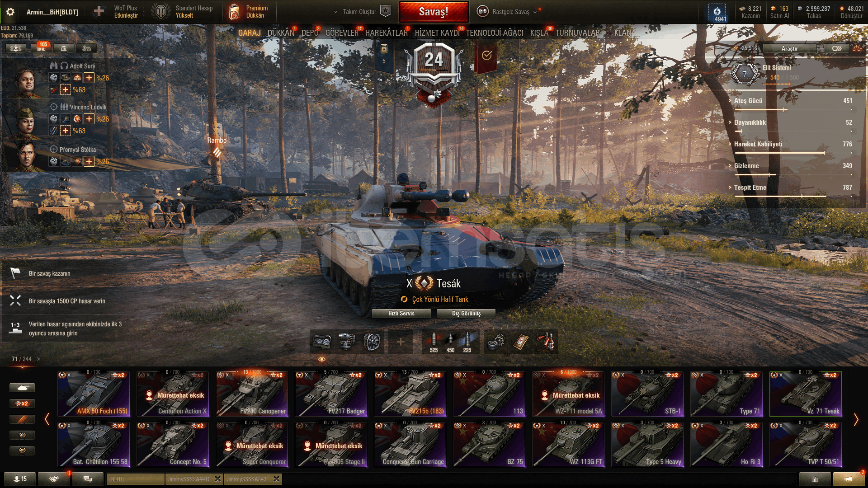
Task: Open the binocular optics equipment slot
Action: 321,342
